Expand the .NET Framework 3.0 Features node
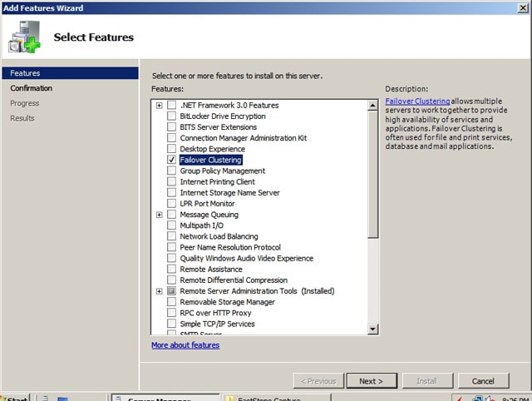532x401 pixels. tap(159, 106)
